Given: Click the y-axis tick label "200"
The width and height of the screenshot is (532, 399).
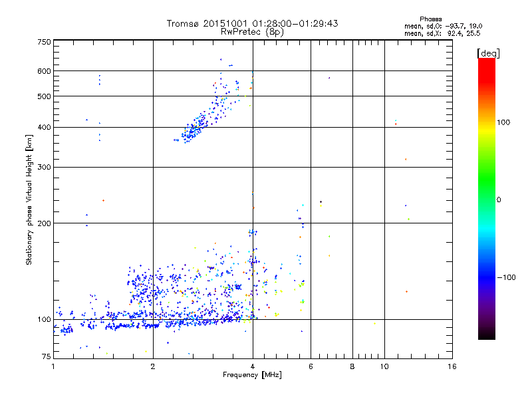Looking at the screenshot, I should click(44, 223).
